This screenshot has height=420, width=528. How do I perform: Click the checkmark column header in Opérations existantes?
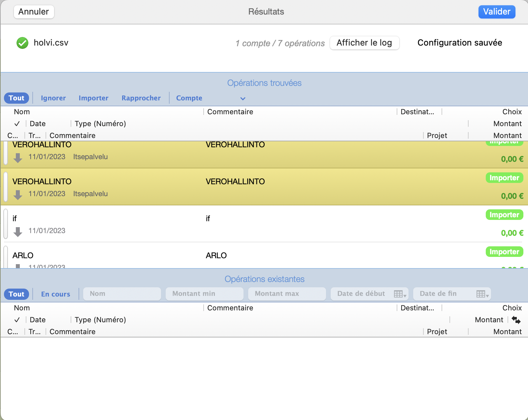17,320
